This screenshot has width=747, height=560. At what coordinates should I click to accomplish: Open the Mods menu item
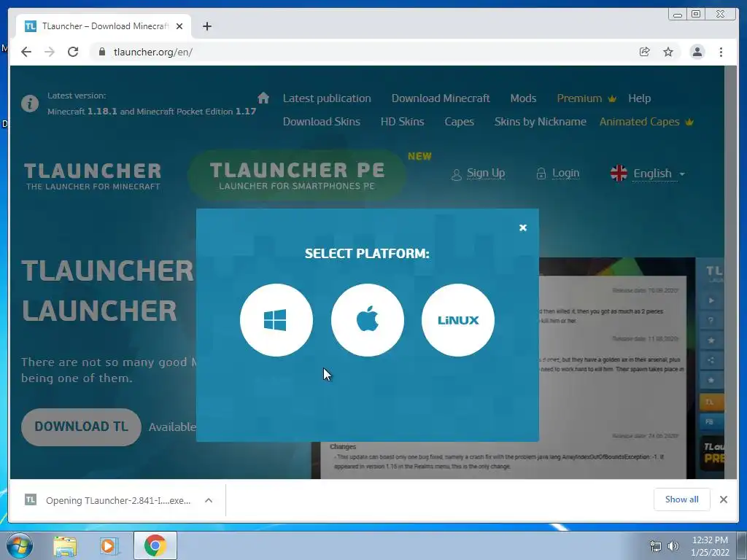pos(523,98)
